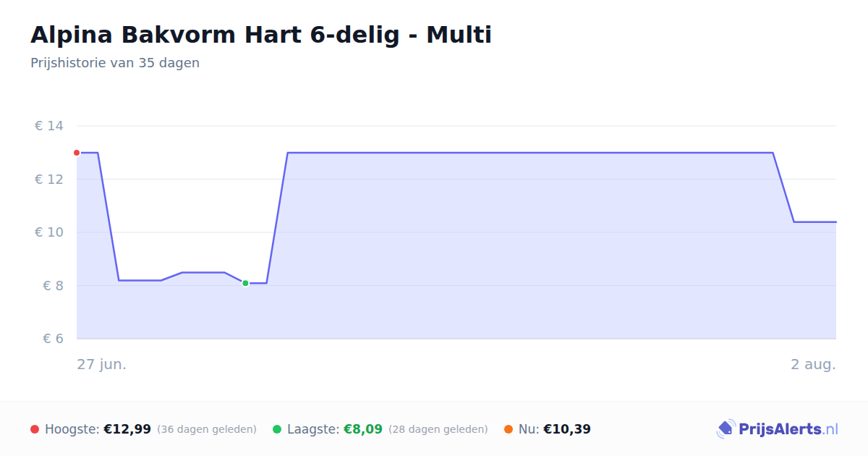This screenshot has width=868, height=456.
Task: Click the red Hoogste legend dot
Action: pos(35,429)
